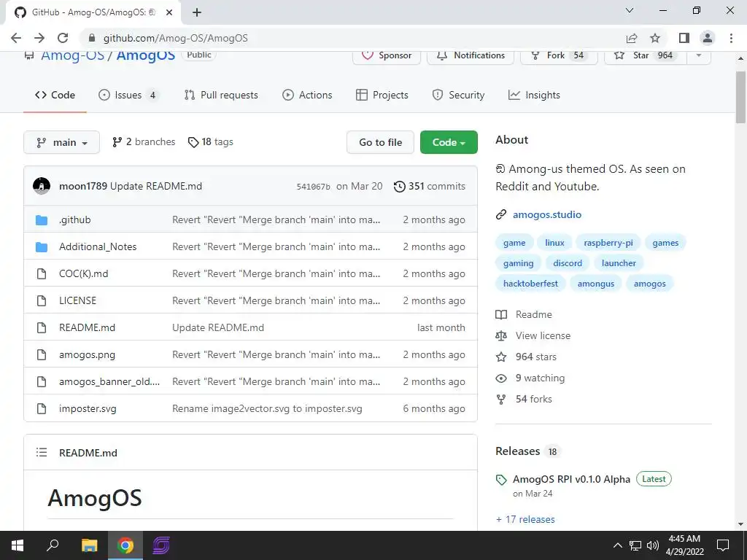
Task: Bookmark this page with star icon
Action: click(655, 38)
